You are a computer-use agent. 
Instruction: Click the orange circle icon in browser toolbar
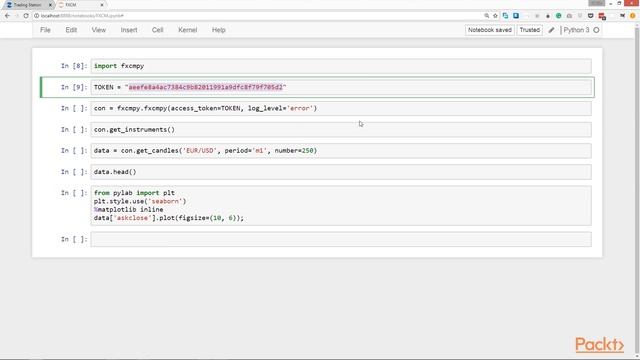pyautogui.click(x=633, y=16)
